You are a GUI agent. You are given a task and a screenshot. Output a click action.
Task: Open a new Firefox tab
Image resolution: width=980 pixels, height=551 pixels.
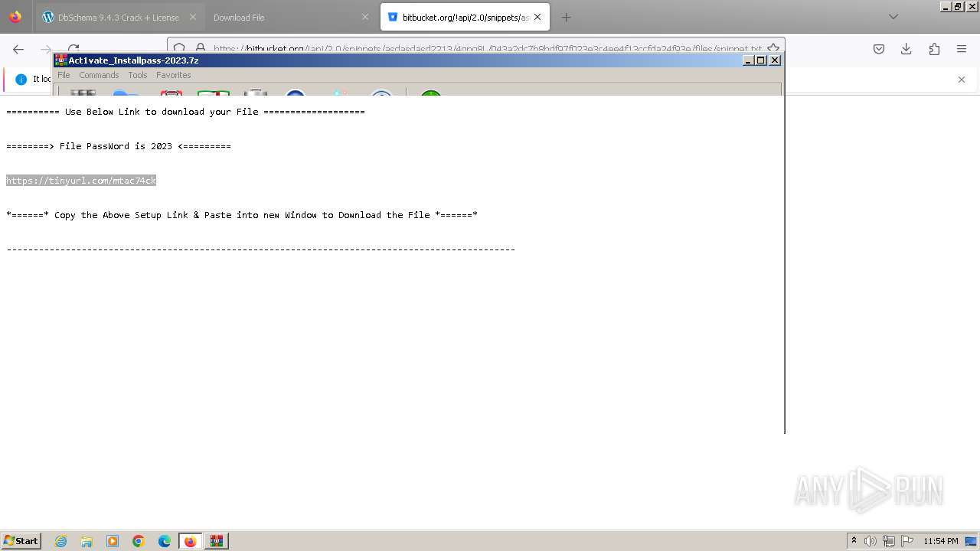pyautogui.click(x=566, y=17)
